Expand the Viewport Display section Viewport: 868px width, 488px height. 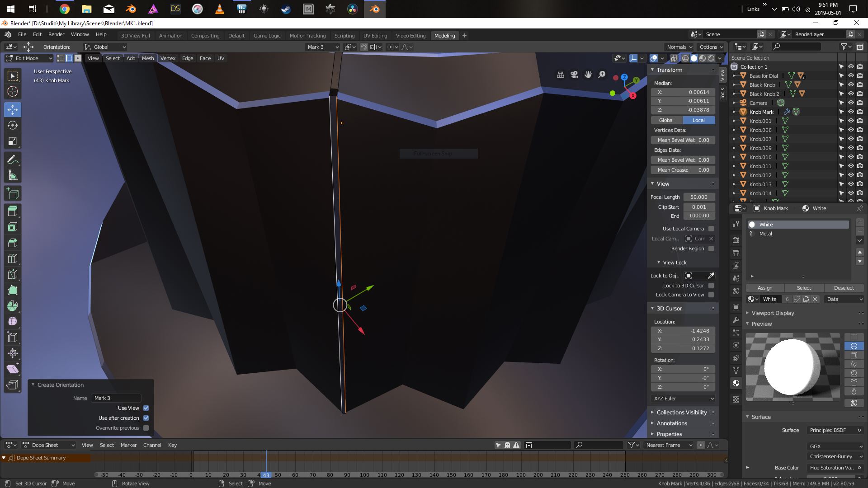[773, 313]
